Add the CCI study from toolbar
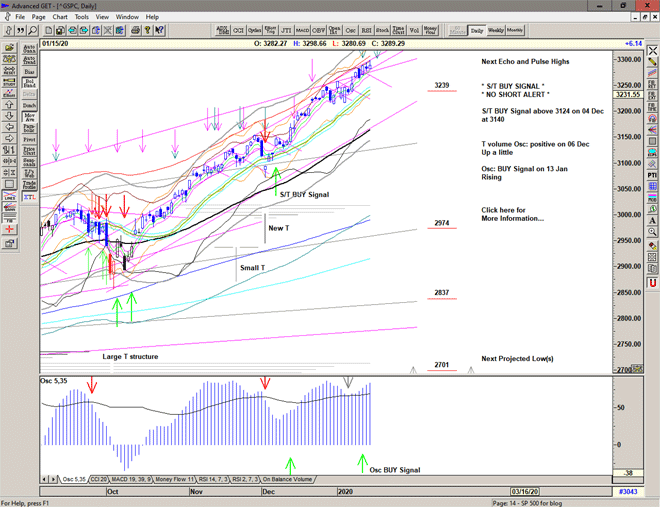The width and height of the screenshot is (660, 507). pyautogui.click(x=238, y=30)
